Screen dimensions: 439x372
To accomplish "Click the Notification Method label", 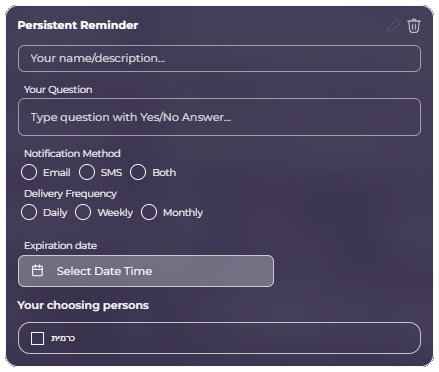I will point(72,153).
